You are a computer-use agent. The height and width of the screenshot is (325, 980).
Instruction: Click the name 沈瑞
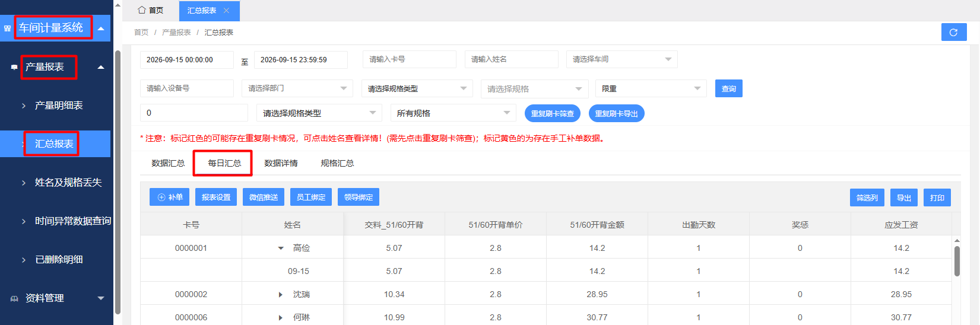click(x=302, y=294)
